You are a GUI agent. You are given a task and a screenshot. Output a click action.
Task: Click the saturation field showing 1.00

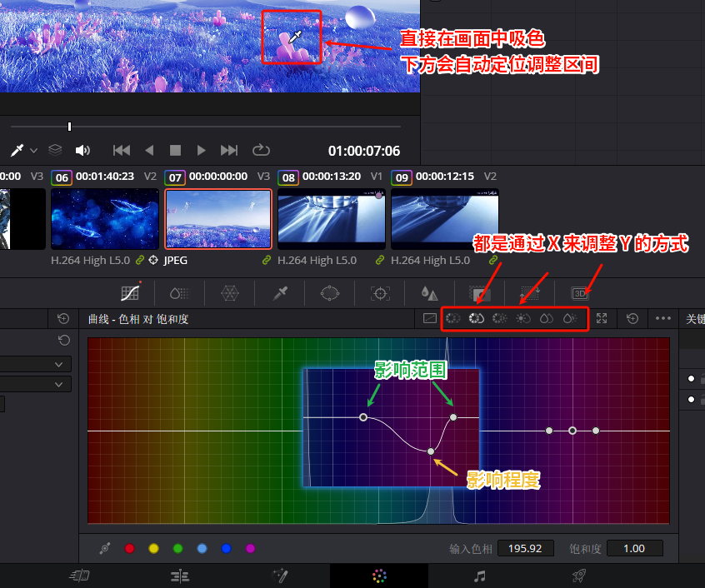coord(634,549)
